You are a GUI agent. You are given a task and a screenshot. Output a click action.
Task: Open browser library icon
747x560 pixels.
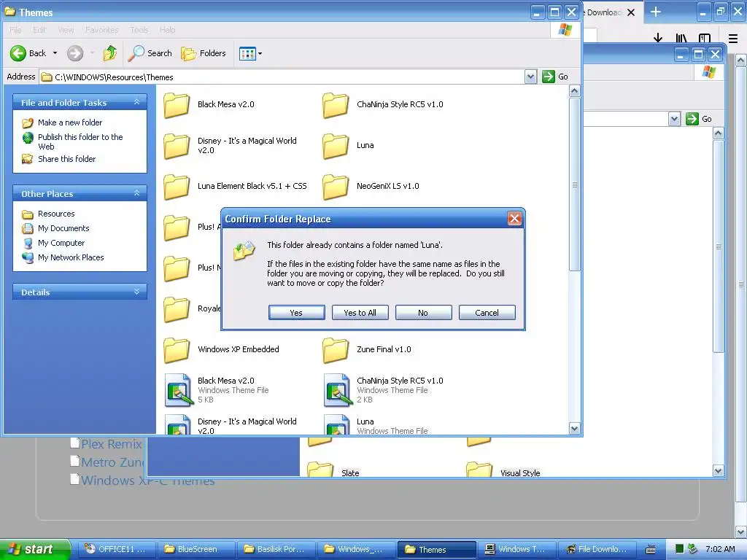(681, 38)
